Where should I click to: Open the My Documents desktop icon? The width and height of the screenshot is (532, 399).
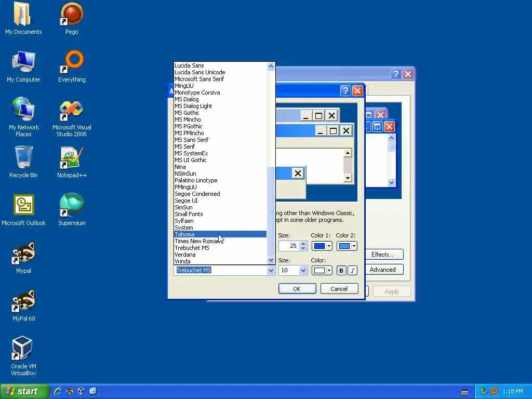coord(23,19)
